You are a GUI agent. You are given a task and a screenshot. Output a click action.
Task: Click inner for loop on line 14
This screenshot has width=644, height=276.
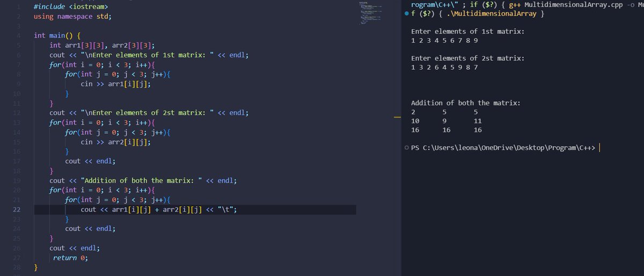click(x=118, y=132)
